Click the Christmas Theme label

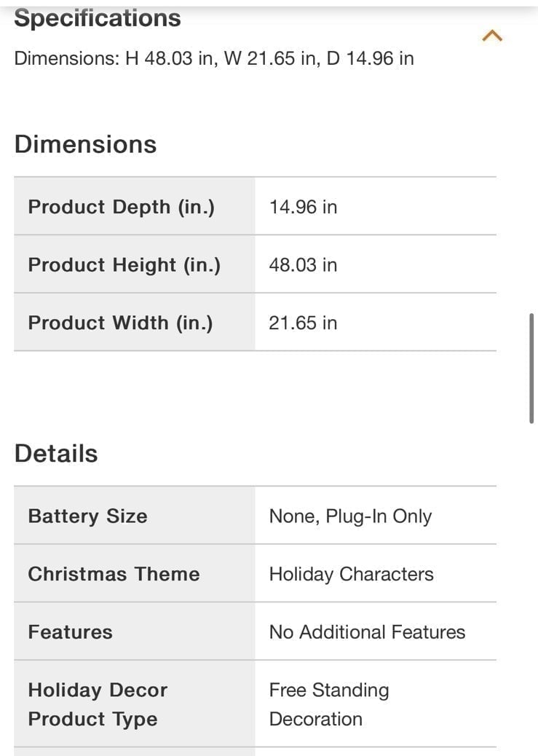pyautogui.click(x=114, y=574)
